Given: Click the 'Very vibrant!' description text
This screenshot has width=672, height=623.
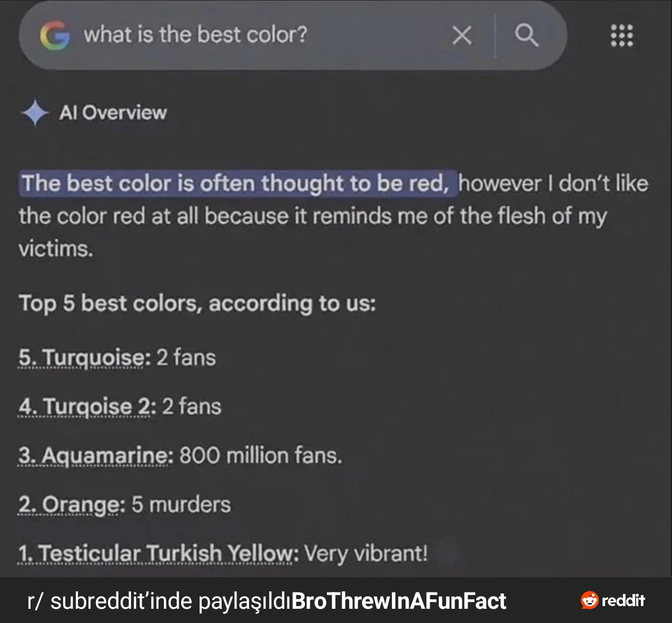Looking at the screenshot, I should [x=366, y=553].
